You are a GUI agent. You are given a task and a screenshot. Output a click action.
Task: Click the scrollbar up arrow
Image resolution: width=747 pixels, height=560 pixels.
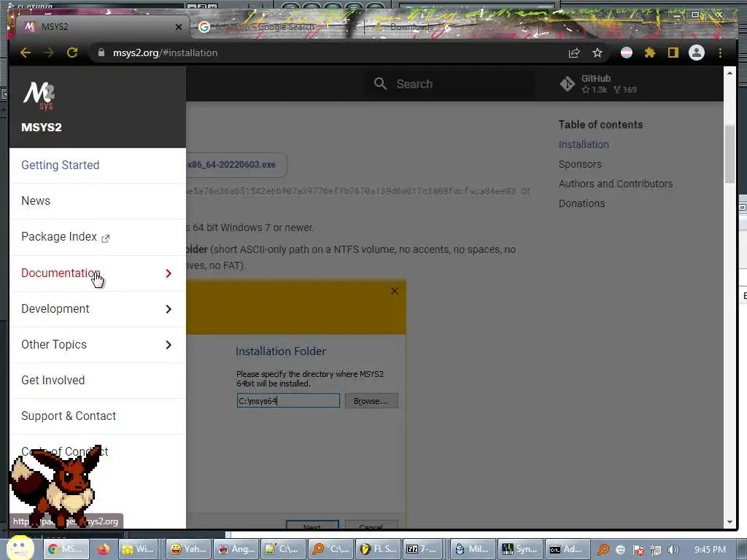(x=729, y=73)
